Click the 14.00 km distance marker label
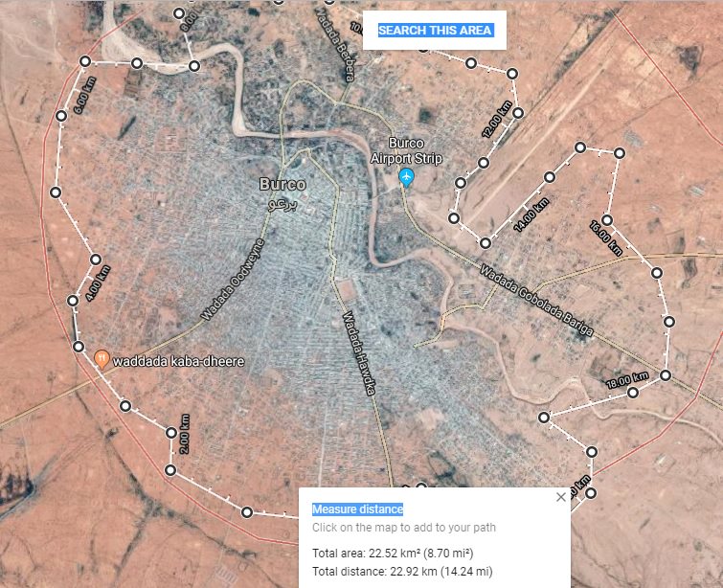723x588 pixels. point(531,215)
